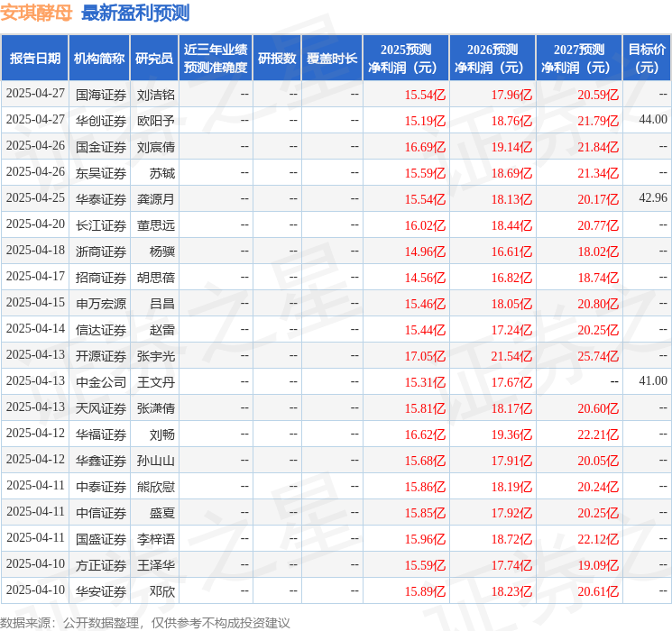The width and height of the screenshot is (672, 631).
Task: Click researcher name 王文丹
Action: 155,382
